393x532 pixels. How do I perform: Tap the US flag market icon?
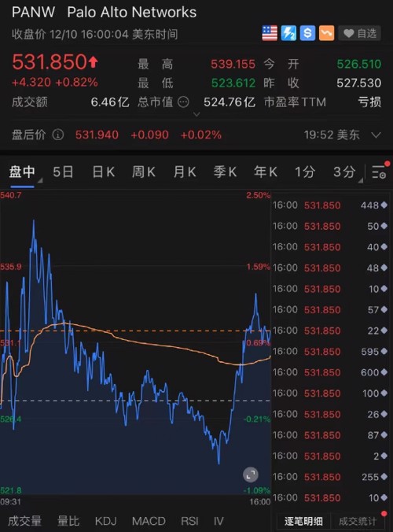coord(270,33)
